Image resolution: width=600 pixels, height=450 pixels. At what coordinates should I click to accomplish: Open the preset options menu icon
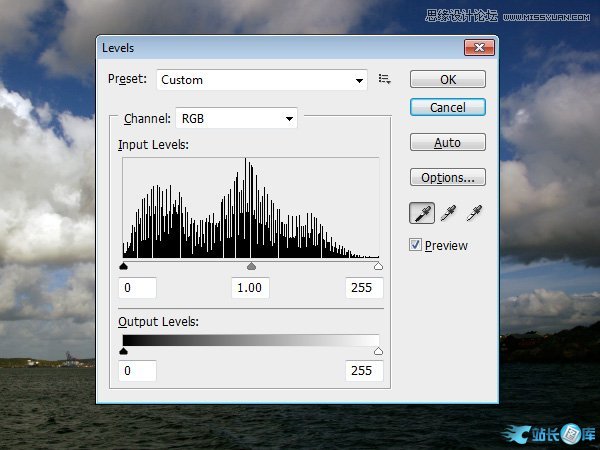coord(384,79)
